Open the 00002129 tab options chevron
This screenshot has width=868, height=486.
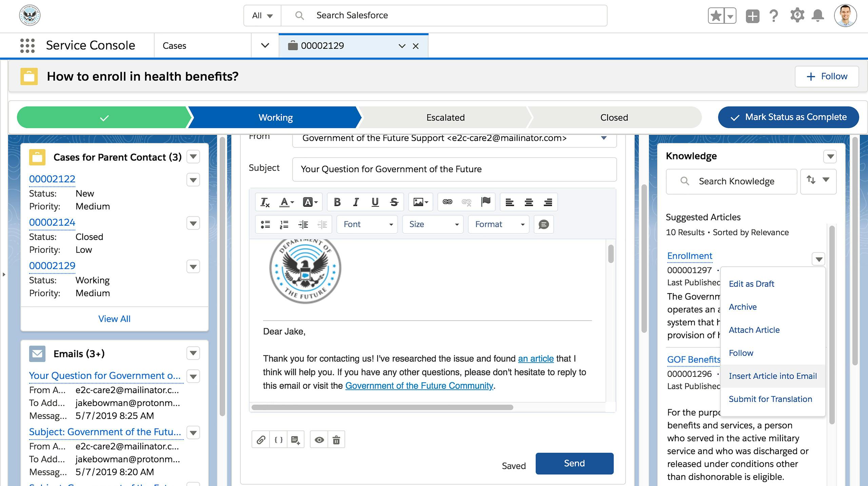(402, 46)
